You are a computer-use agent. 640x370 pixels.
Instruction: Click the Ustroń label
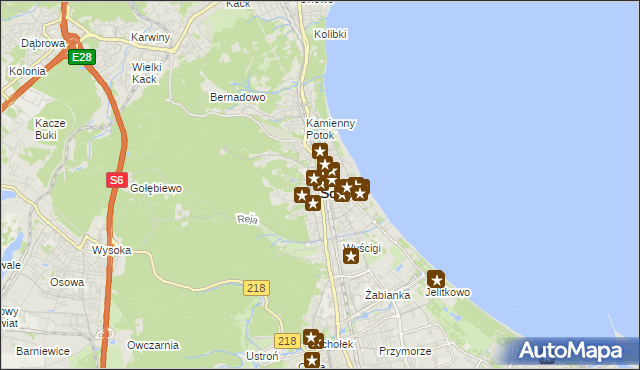tap(262, 356)
